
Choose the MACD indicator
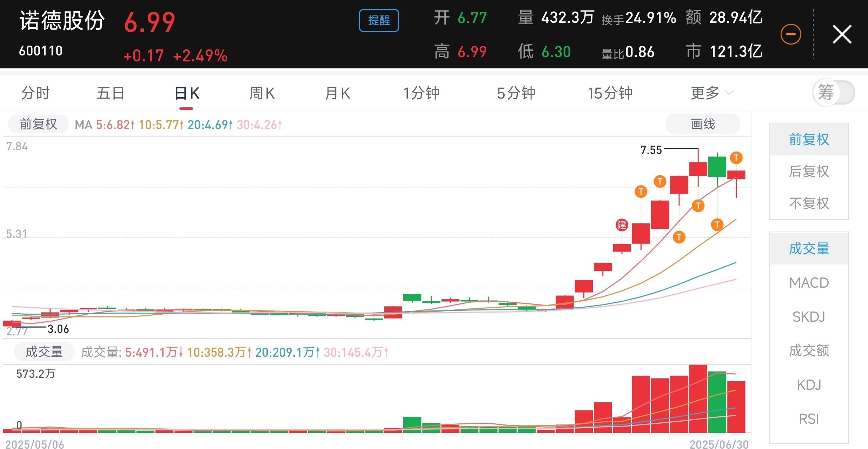(809, 283)
